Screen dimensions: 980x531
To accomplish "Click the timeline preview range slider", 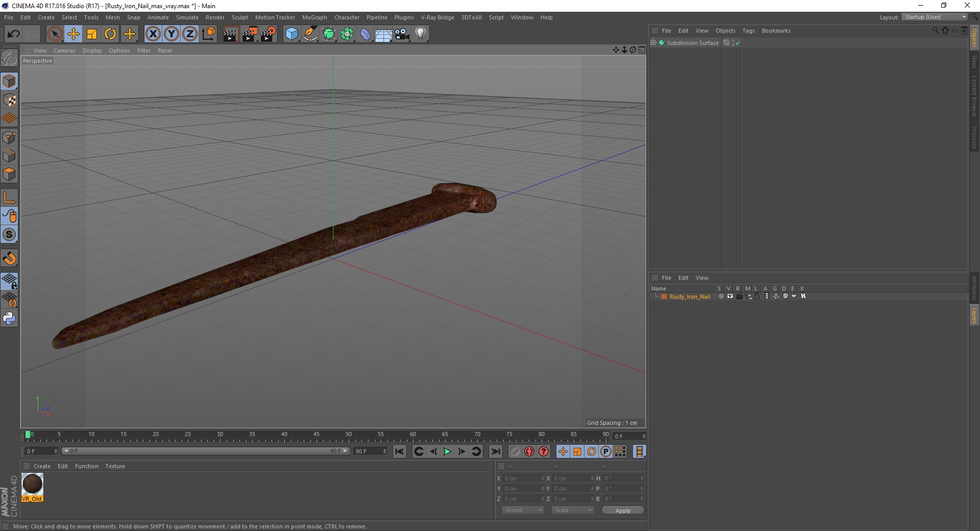I will click(x=206, y=451).
